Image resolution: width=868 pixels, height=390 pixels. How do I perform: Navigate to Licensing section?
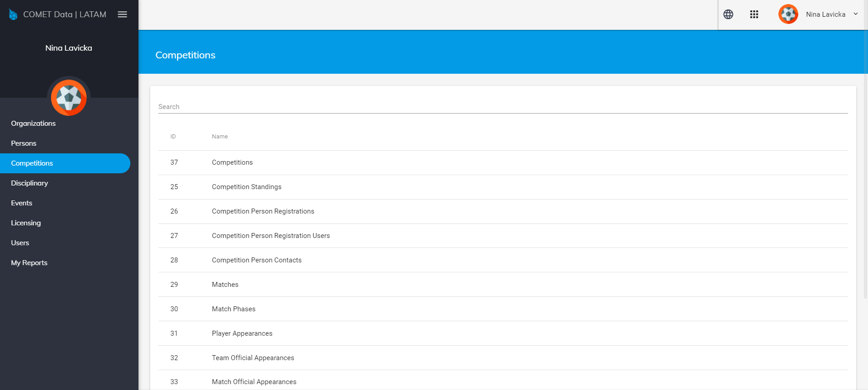(26, 223)
